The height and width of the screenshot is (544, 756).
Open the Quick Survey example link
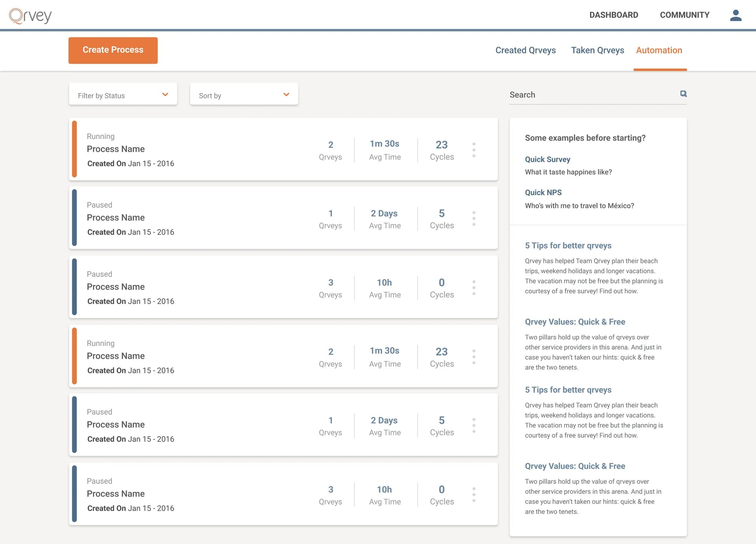tap(547, 159)
